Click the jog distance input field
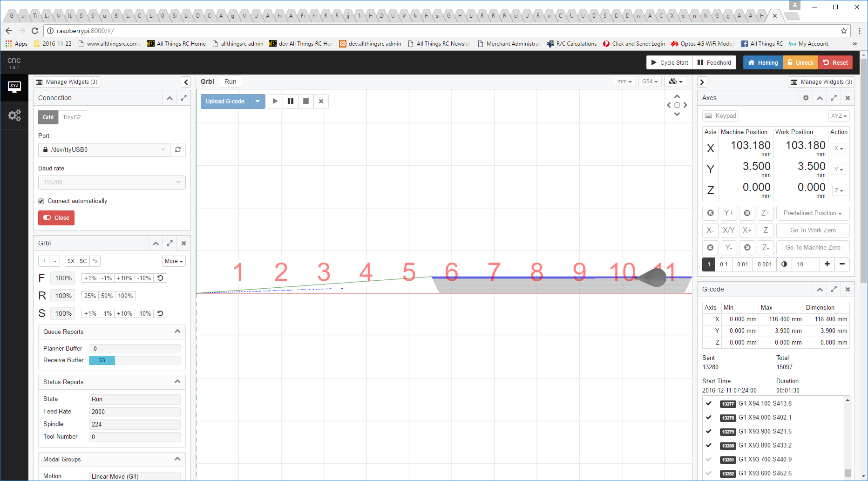 pos(806,264)
